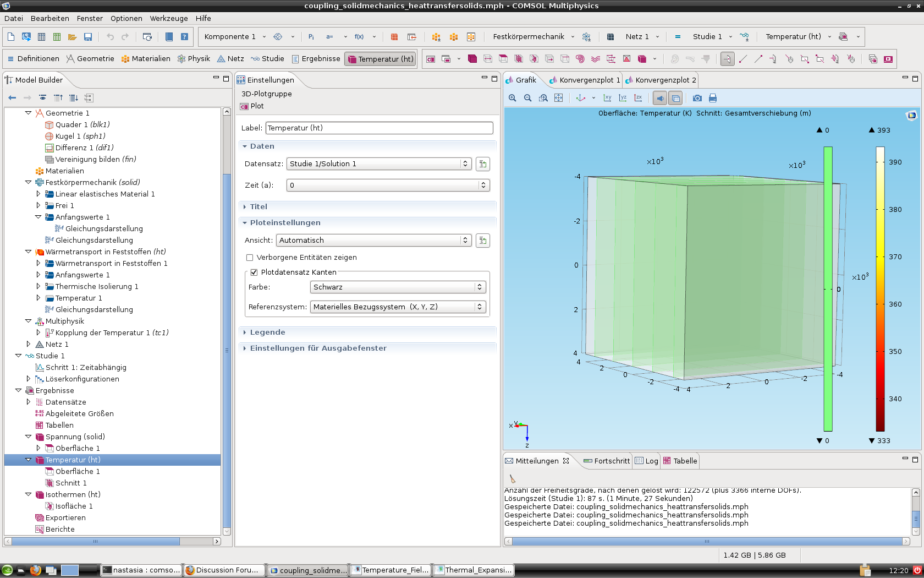This screenshot has height=578, width=924.
Task: Click the zoom extents icon in Grafik toolbar
Action: 558,98
